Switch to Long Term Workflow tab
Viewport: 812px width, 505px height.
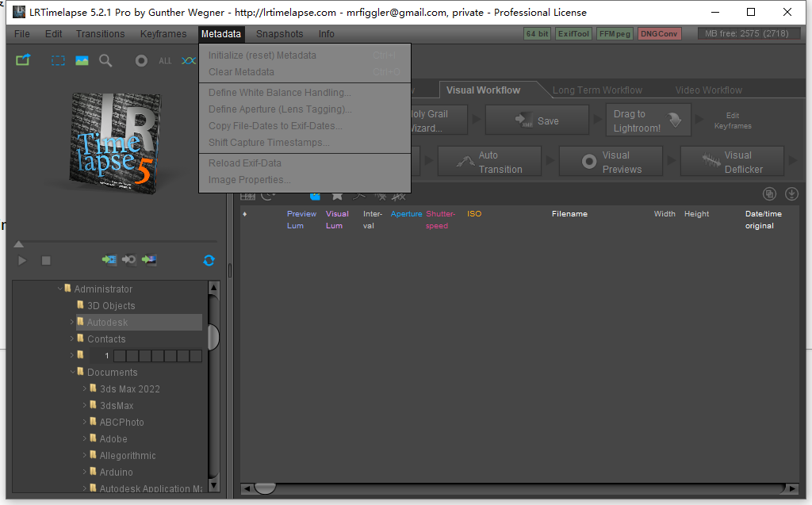pos(597,90)
